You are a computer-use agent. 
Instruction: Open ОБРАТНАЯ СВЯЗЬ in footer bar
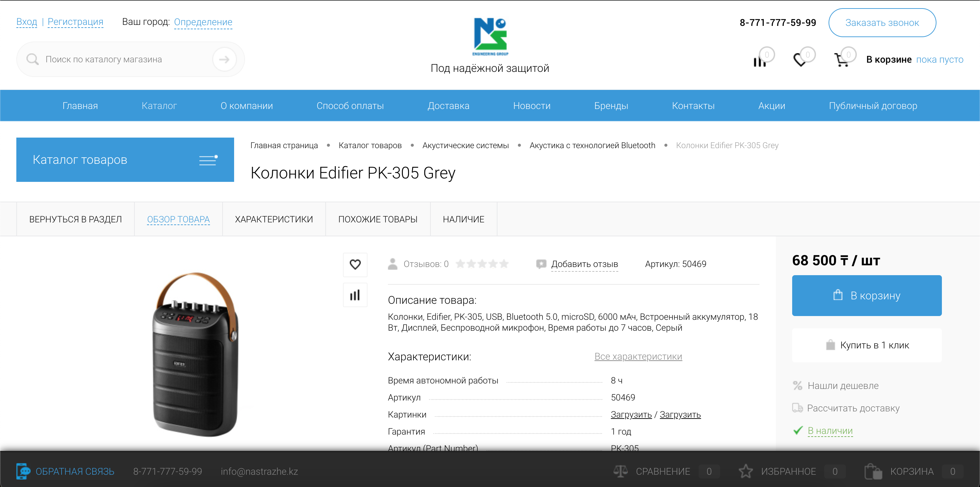tap(75, 471)
